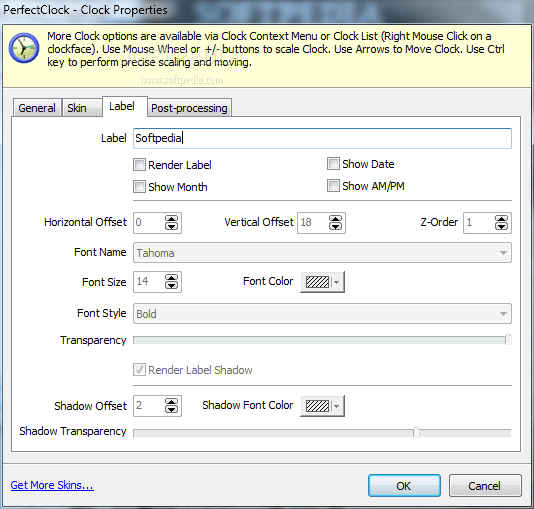Screen dimensions: 534x509
Task: Open the Skin tab
Action: 82,108
